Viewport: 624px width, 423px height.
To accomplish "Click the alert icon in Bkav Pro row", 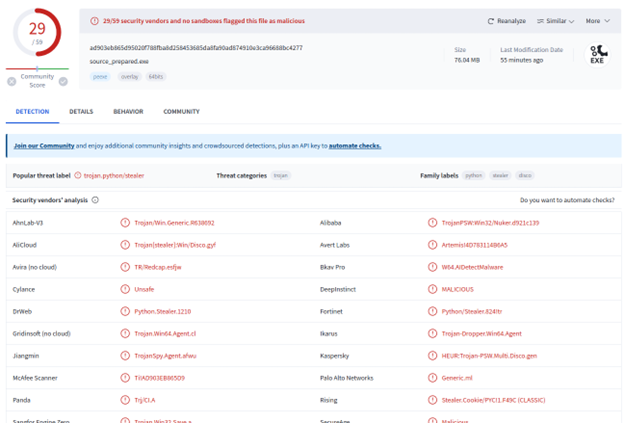I will pos(432,267).
